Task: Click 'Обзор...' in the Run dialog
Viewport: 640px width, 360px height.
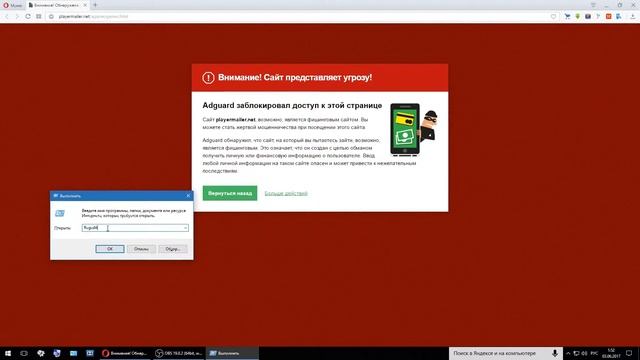Action: click(x=173, y=249)
